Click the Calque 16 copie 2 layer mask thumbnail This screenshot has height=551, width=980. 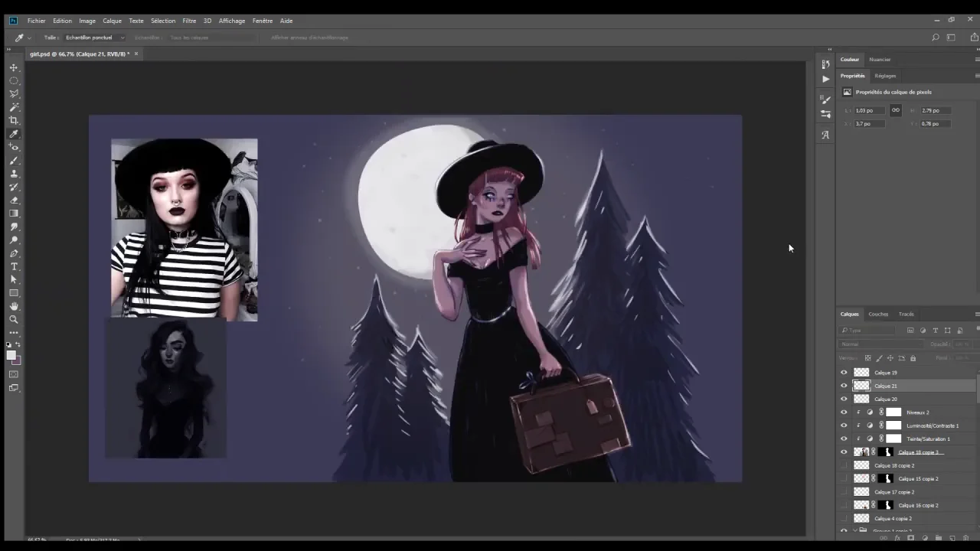tap(887, 505)
